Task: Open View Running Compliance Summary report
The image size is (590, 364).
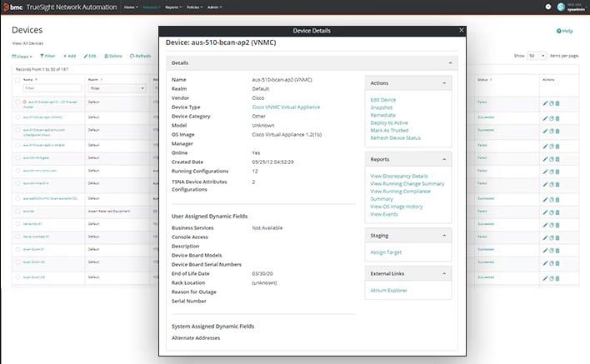Action: click(400, 195)
